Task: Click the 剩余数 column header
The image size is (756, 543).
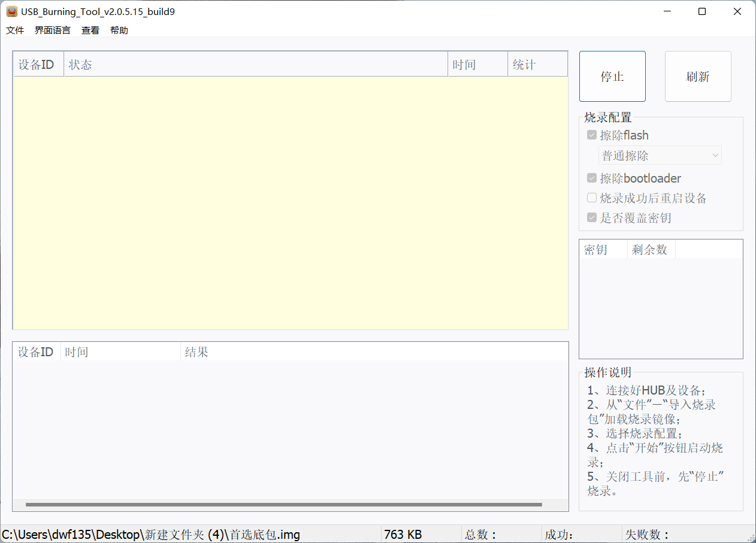Action: click(x=651, y=250)
